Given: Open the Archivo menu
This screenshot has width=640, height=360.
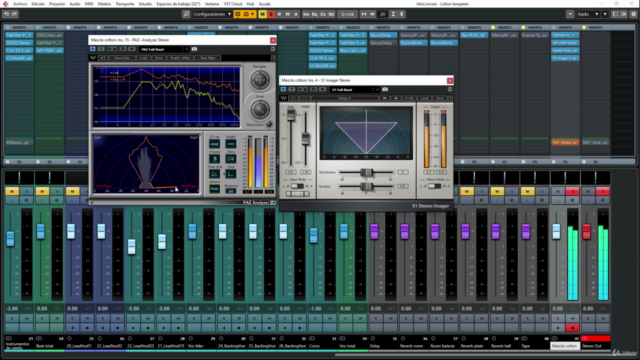Looking at the screenshot, I should [x=20, y=4].
